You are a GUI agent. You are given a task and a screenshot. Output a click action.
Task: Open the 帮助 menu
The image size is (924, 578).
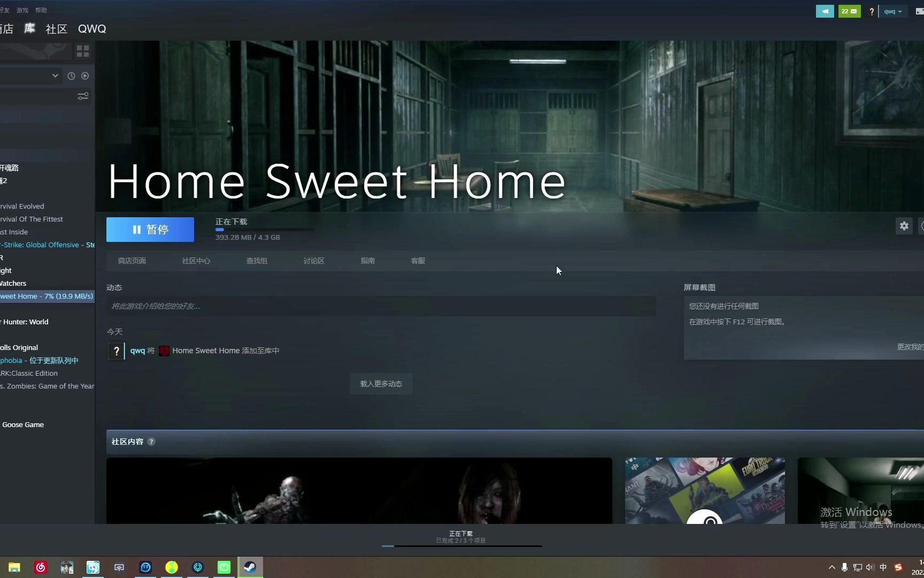pos(41,10)
